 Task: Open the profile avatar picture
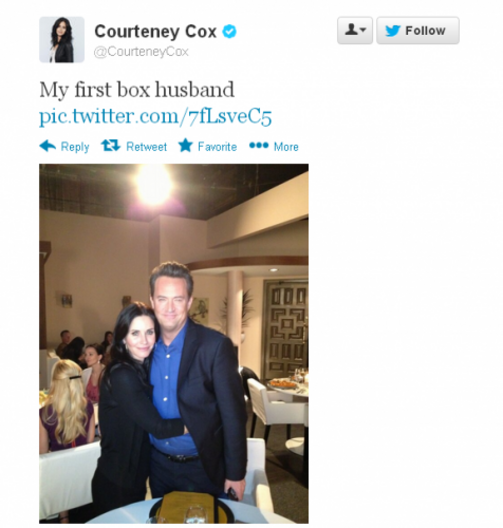(62, 39)
